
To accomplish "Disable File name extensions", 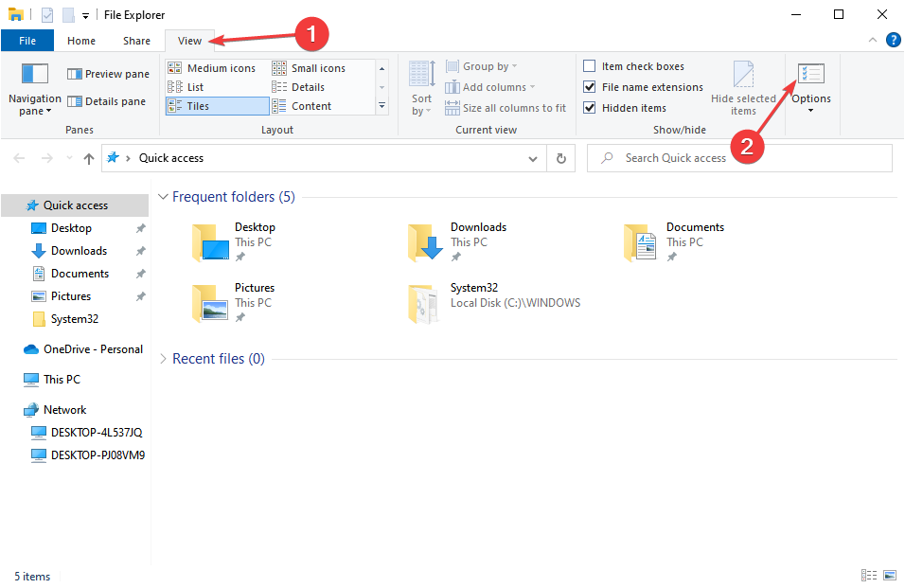I will click(591, 86).
